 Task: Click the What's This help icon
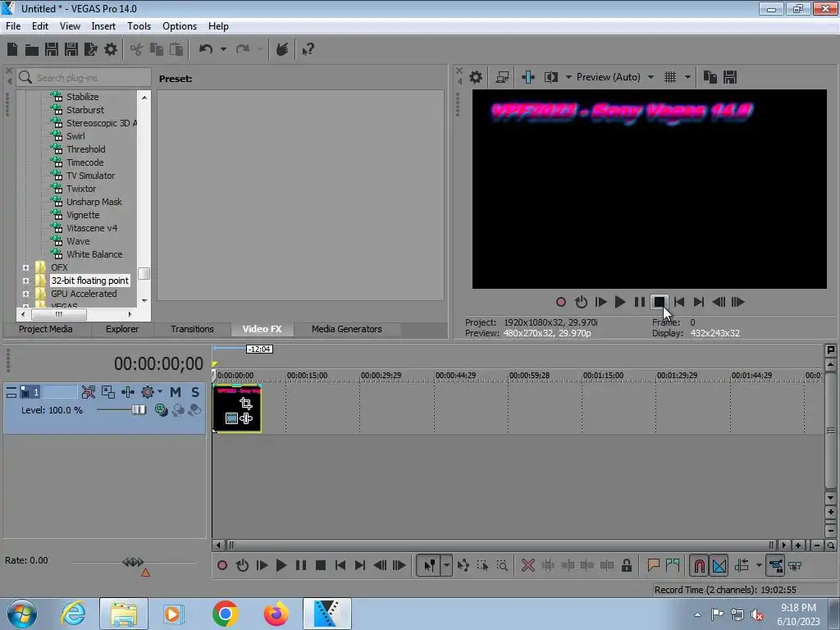point(308,49)
